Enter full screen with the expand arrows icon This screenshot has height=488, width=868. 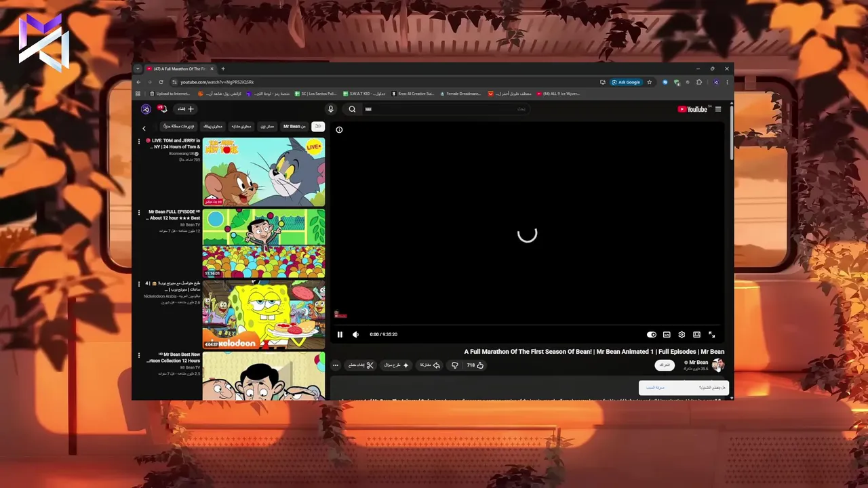[x=711, y=334]
